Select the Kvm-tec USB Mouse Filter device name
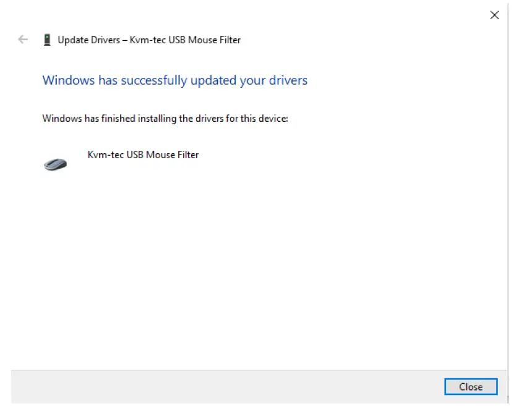 click(x=143, y=155)
